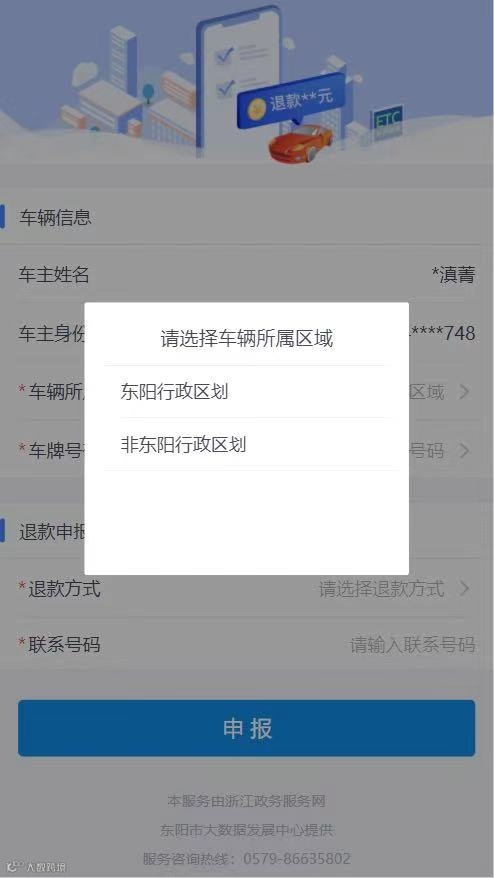
Task: Expand the 车辆所属区域 chevron arrow
Action: tap(464, 391)
